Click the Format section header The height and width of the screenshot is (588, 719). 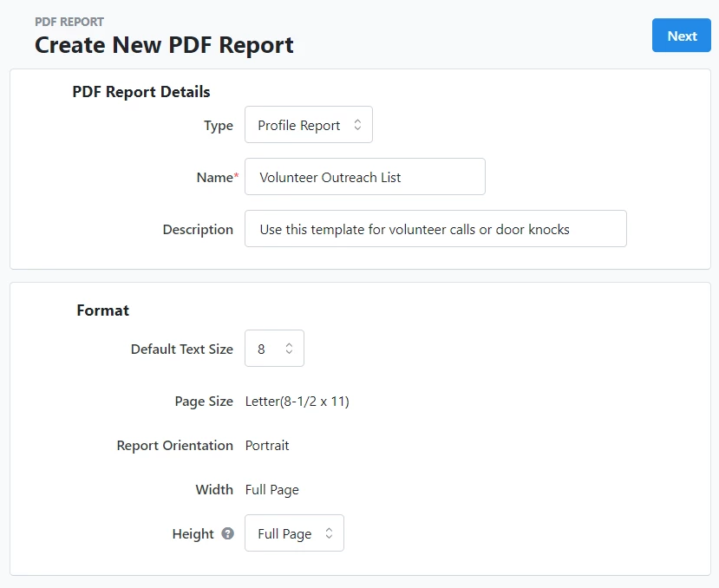click(x=102, y=310)
